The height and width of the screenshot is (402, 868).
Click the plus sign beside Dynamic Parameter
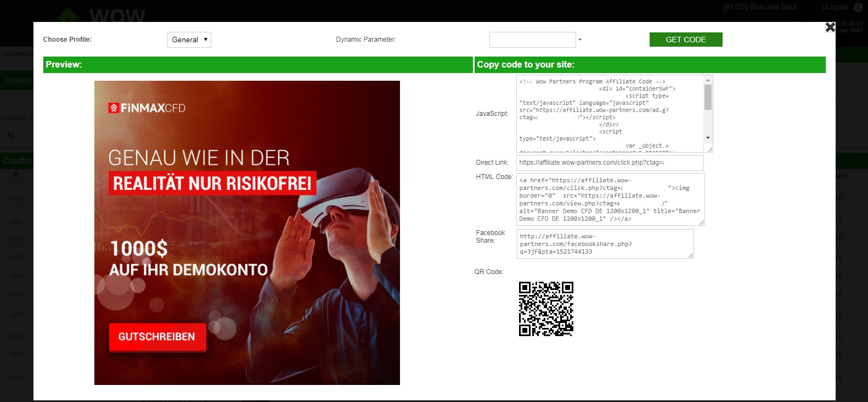580,40
